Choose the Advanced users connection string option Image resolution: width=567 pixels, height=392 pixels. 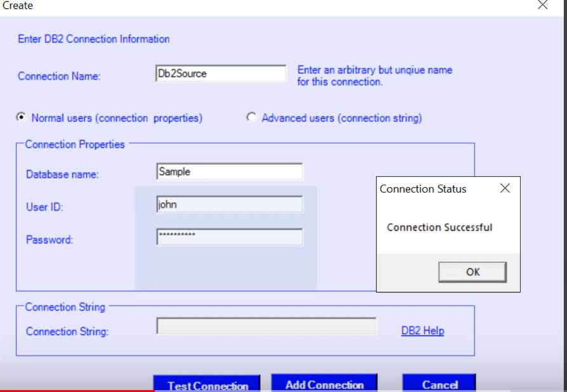(x=251, y=117)
